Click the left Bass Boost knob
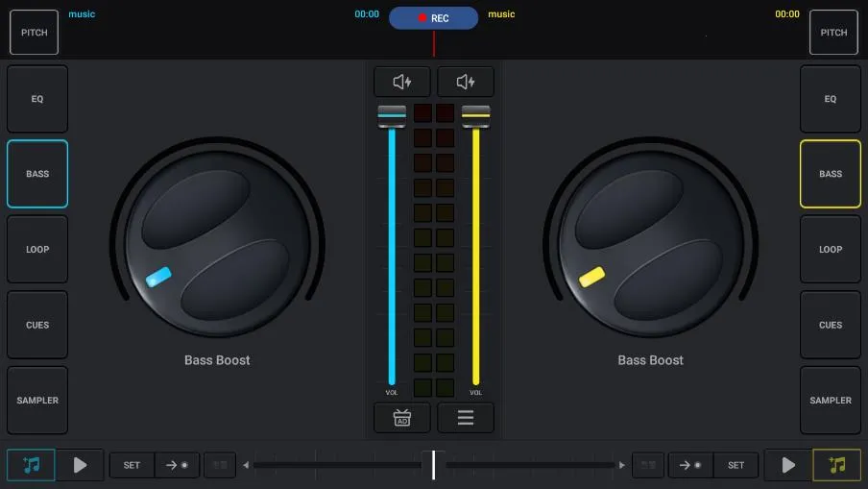Viewport: 868px width, 489px height. point(216,238)
